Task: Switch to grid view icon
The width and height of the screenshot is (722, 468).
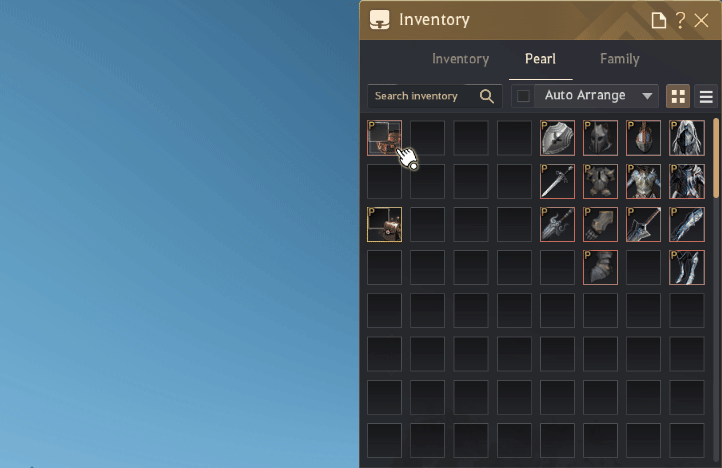Action: point(678,96)
